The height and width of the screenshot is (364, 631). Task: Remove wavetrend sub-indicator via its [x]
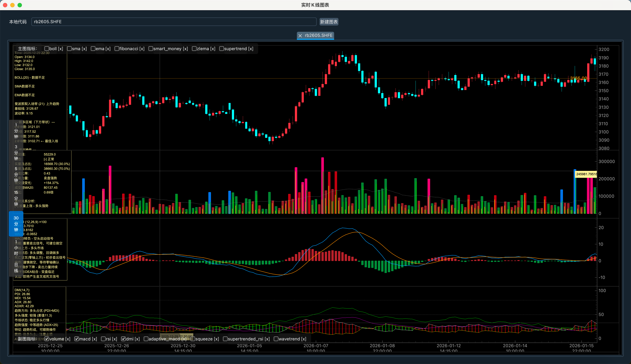click(303, 339)
